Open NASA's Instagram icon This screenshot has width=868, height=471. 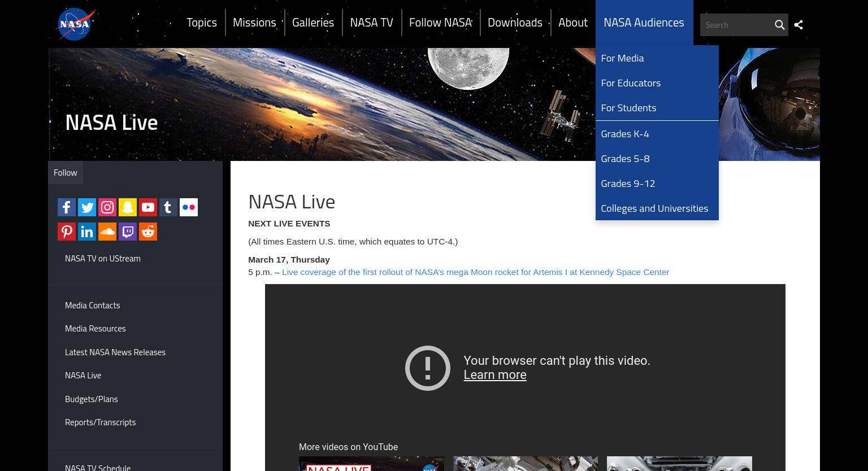107,207
